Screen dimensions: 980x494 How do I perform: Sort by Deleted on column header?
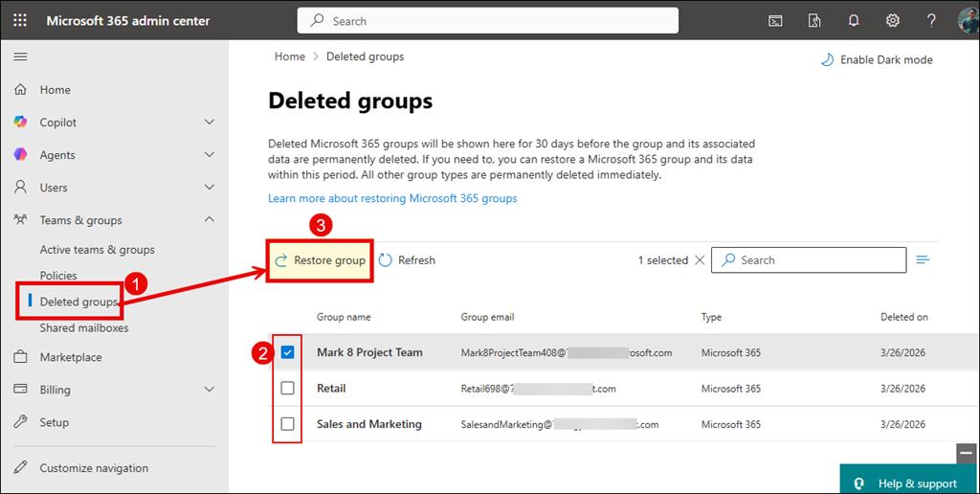[x=903, y=317]
